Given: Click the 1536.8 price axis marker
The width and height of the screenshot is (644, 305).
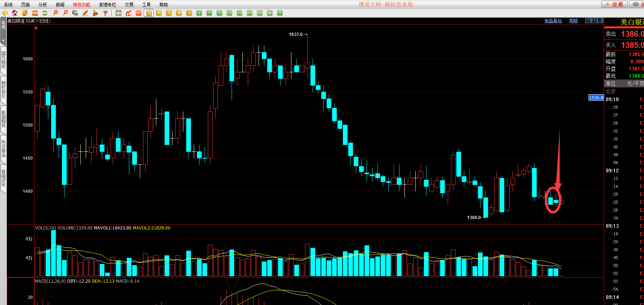Looking at the screenshot, I should pyautogui.click(x=596, y=97).
